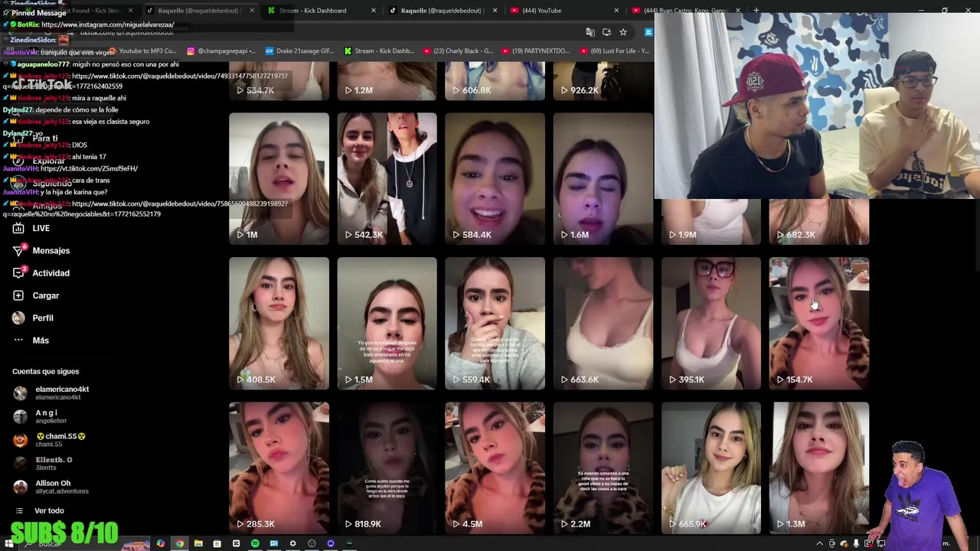Play the video with 395.1K views
Screen dimensions: 980x551
(x=710, y=323)
